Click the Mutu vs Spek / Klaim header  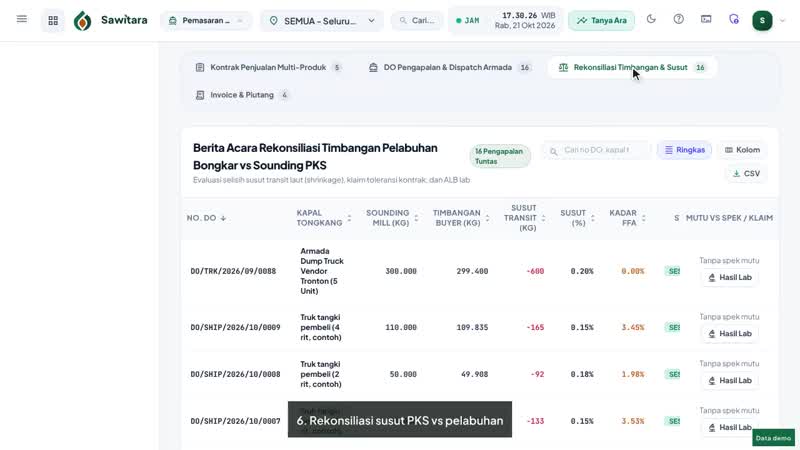pos(729,218)
